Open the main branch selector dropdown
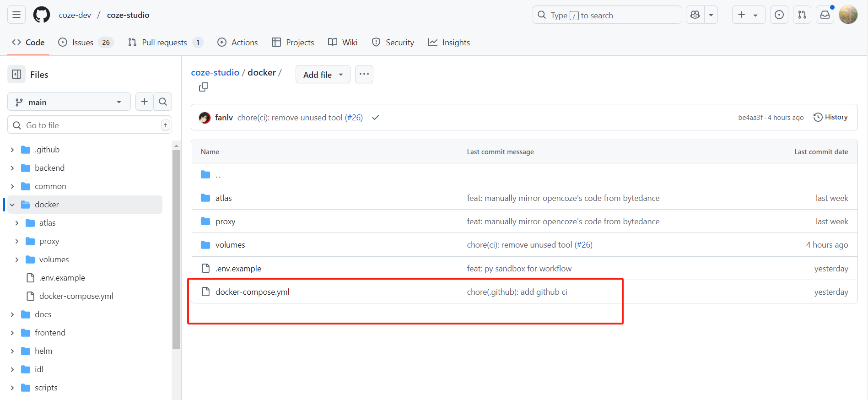 click(x=69, y=102)
